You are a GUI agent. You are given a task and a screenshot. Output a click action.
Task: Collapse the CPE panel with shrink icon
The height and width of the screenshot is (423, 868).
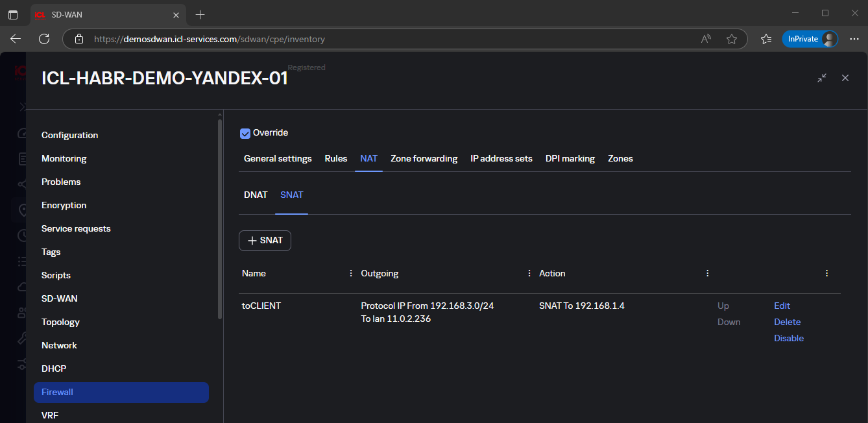point(822,78)
